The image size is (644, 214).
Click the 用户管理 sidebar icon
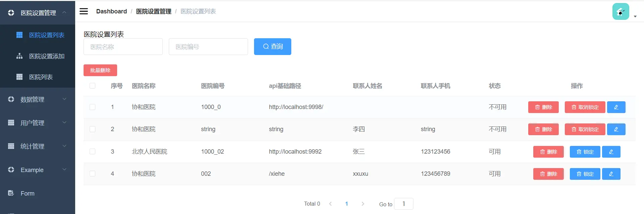pos(11,123)
